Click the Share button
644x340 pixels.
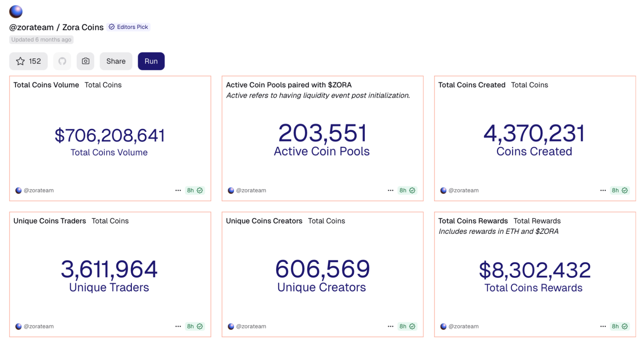pyautogui.click(x=116, y=61)
